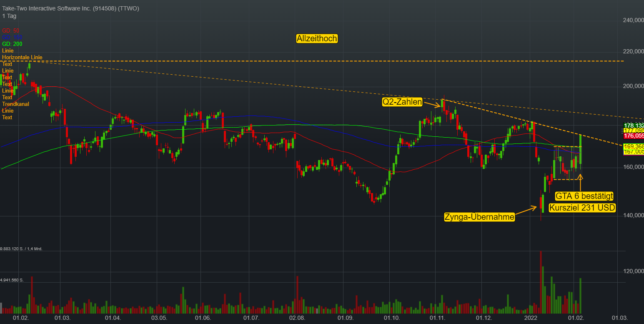Click the 220,000 price axis label
Image resolution: width=644 pixels, height=324 pixels.
[634, 51]
